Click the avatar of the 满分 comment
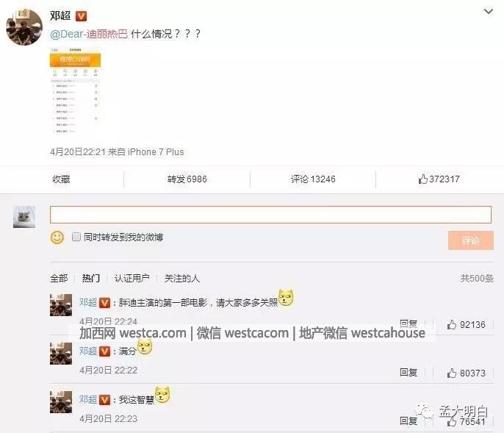Viewport: 504px width, 433px height. coord(61,353)
